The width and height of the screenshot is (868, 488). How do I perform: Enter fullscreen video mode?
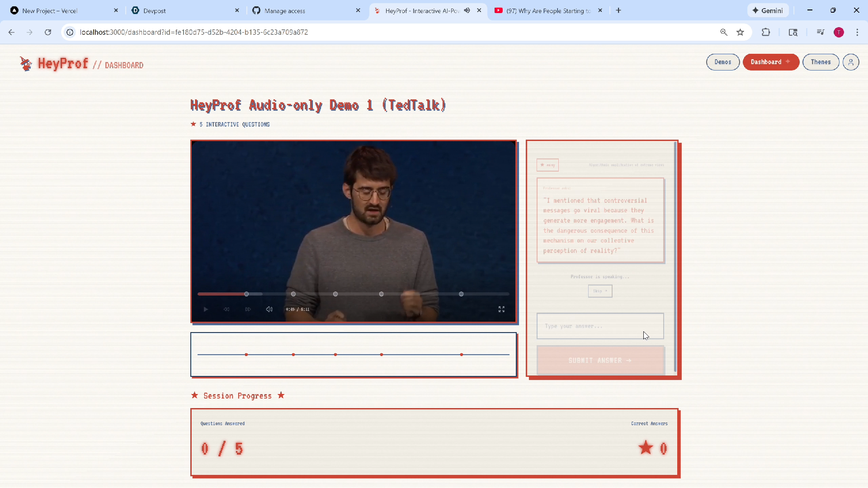click(501, 310)
